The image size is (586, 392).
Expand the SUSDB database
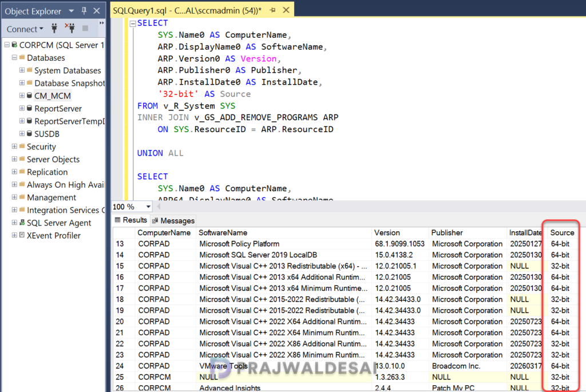pos(22,134)
